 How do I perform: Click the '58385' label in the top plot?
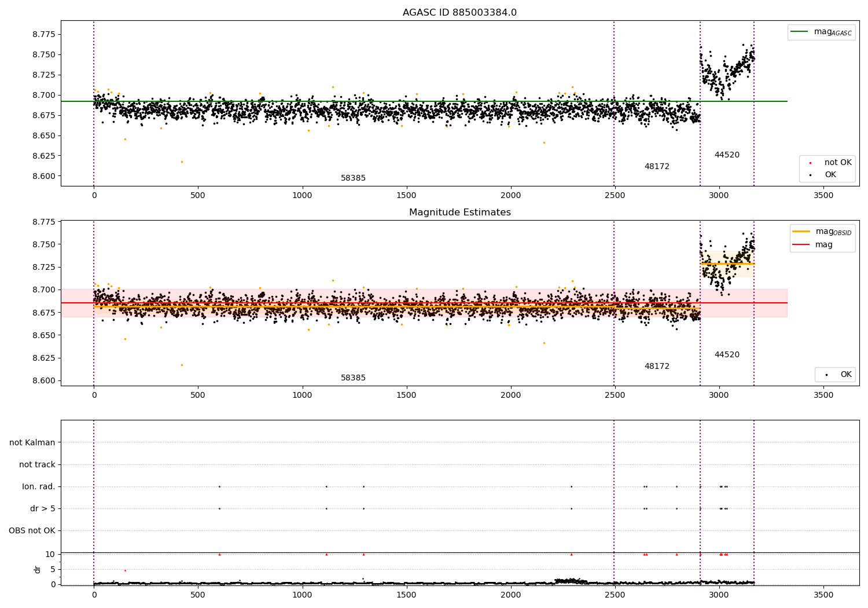pos(353,178)
